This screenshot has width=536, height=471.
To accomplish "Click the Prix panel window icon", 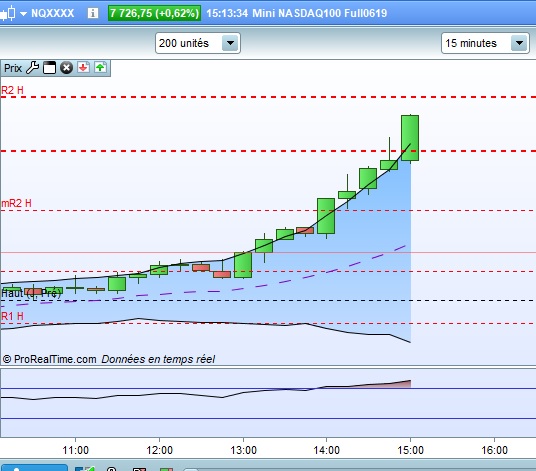I will click(49, 68).
